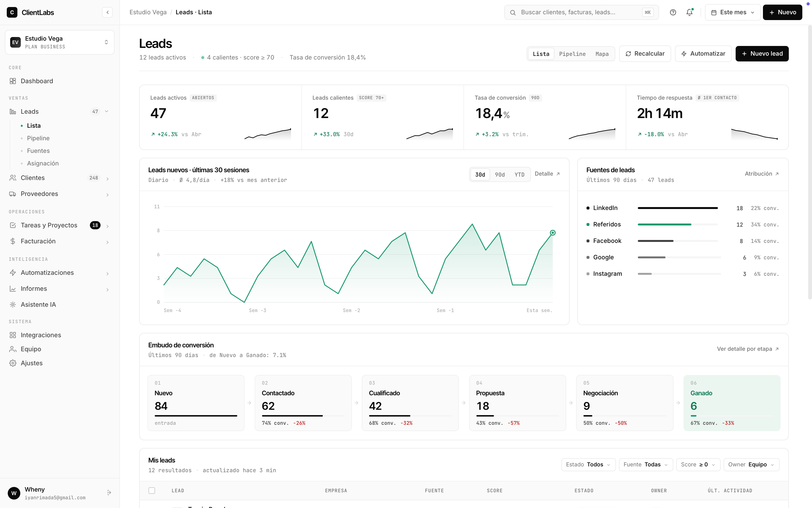Screen dimensions: 812x508
Task: Collapse the Leads submenu chevron
Action: tap(107, 112)
